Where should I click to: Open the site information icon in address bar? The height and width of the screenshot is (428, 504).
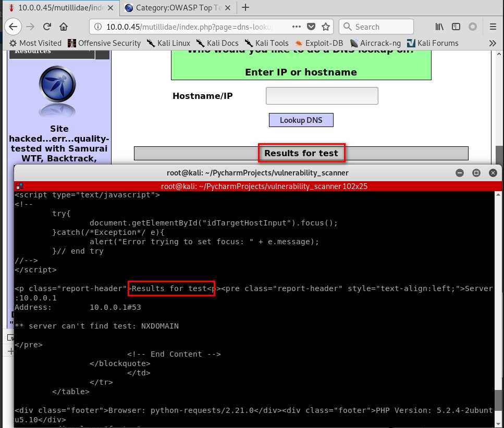(98, 27)
